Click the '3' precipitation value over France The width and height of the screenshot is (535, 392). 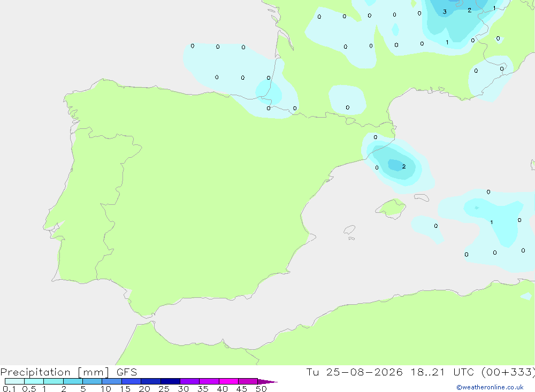(x=445, y=12)
